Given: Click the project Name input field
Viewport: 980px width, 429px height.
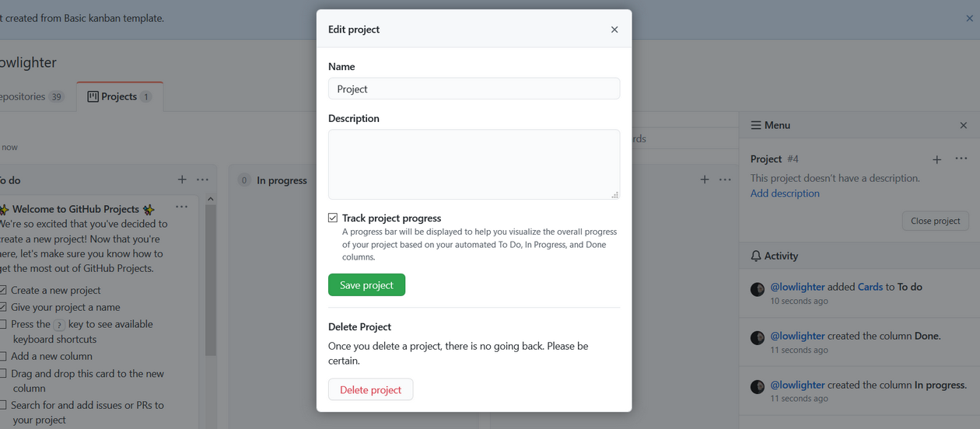Looking at the screenshot, I should [474, 89].
